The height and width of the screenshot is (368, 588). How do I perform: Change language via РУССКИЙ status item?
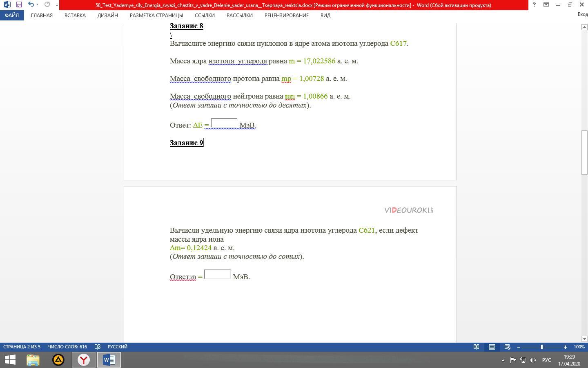(x=118, y=347)
